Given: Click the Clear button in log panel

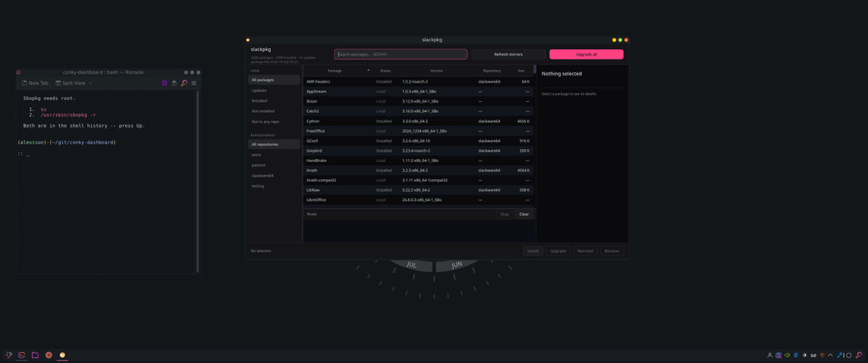Looking at the screenshot, I should [523, 214].
